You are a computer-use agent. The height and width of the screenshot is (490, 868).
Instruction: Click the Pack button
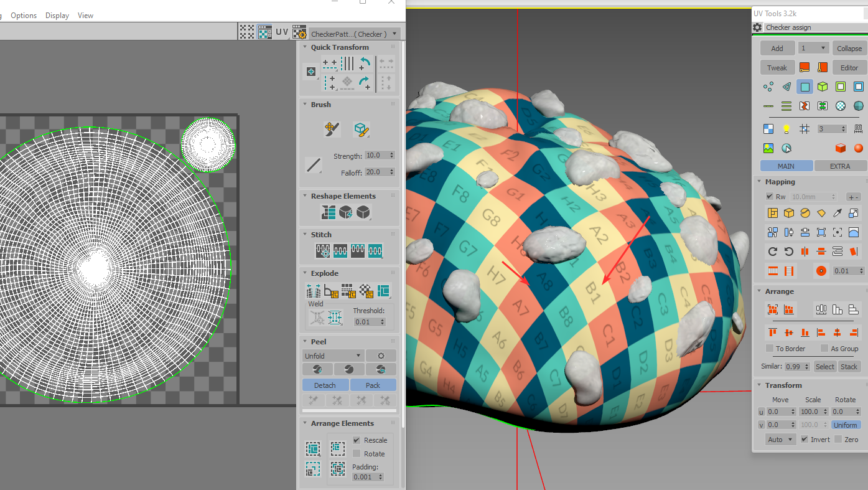click(373, 385)
